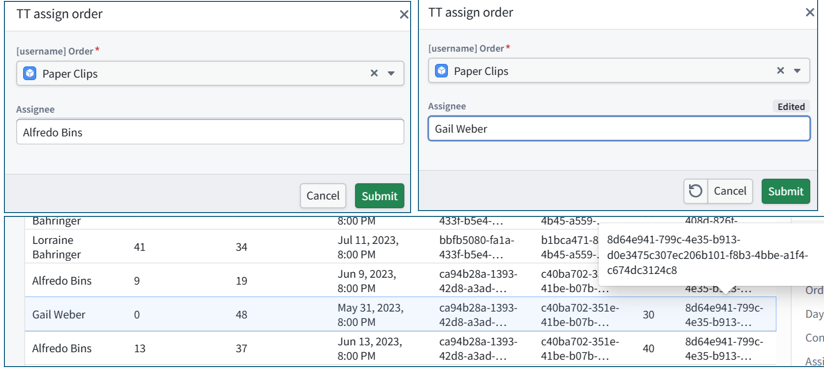
Task: Click ca94b28a ID cell in the Jun 9 row
Action: [x=478, y=281]
